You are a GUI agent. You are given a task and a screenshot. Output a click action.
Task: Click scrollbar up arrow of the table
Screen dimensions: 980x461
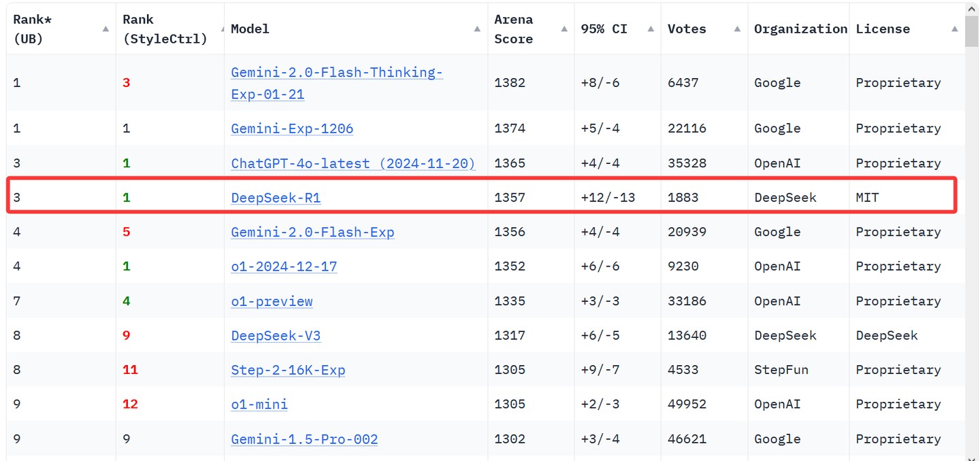972,10
